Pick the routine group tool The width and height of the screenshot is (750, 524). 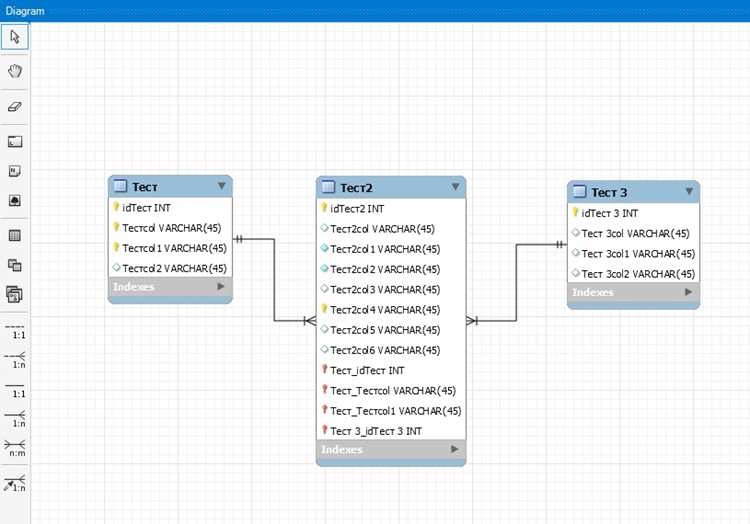[15, 295]
